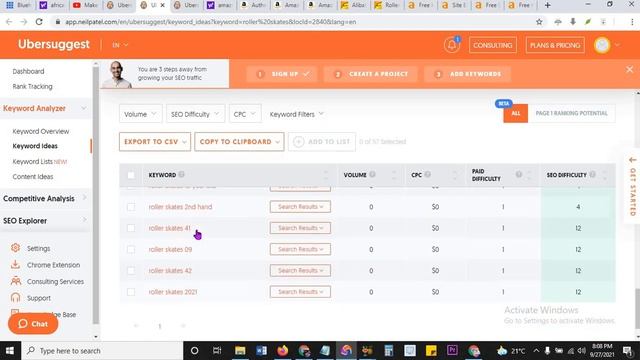Click the Plans & Pricing button
This screenshot has height=360, width=640.
555,45
